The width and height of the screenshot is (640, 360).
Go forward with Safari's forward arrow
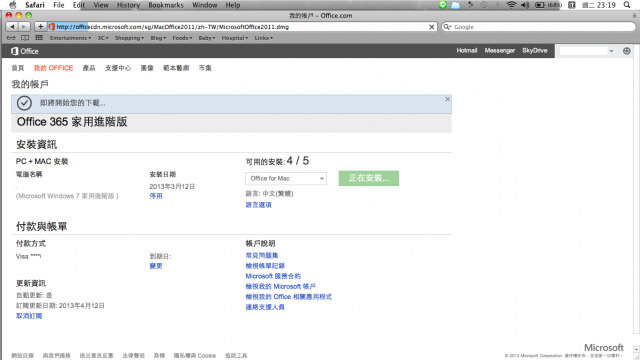coord(24,27)
